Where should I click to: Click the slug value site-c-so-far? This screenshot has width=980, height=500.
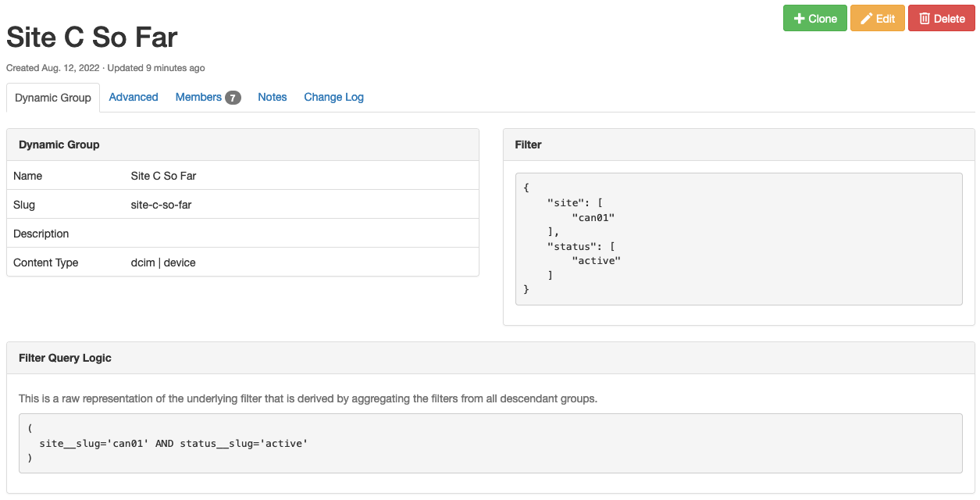[x=161, y=205]
